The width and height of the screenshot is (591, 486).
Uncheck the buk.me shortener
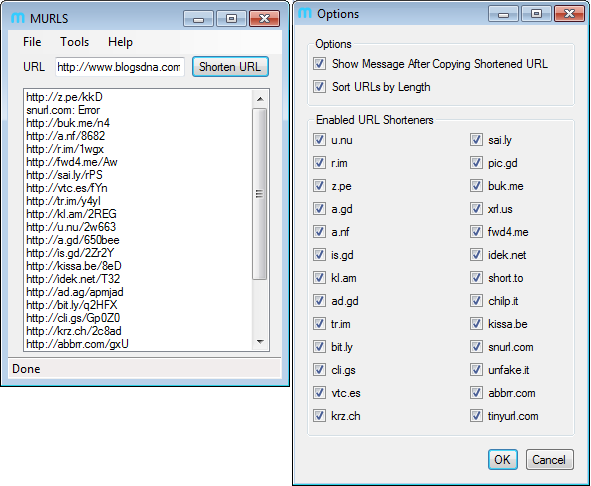tap(476, 186)
